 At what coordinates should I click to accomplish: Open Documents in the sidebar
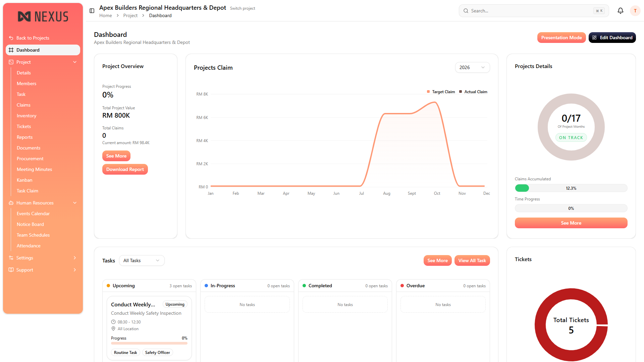pos(29,148)
